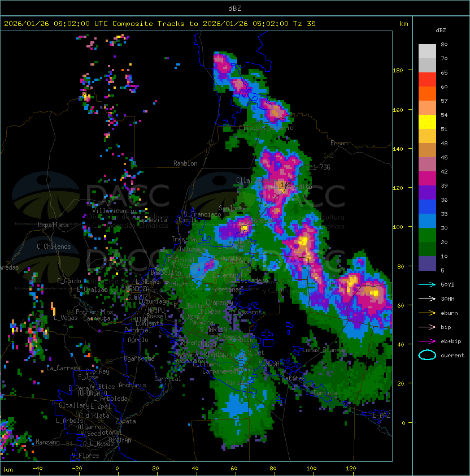Screen dimensions: 470x476
Task: Click the 'Encon' place label
Action: 339,143
